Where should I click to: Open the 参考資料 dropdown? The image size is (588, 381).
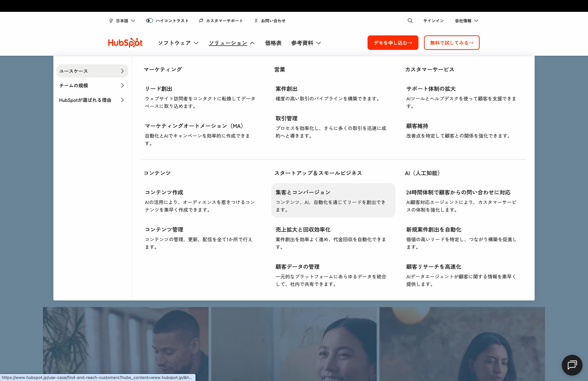point(306,43)
